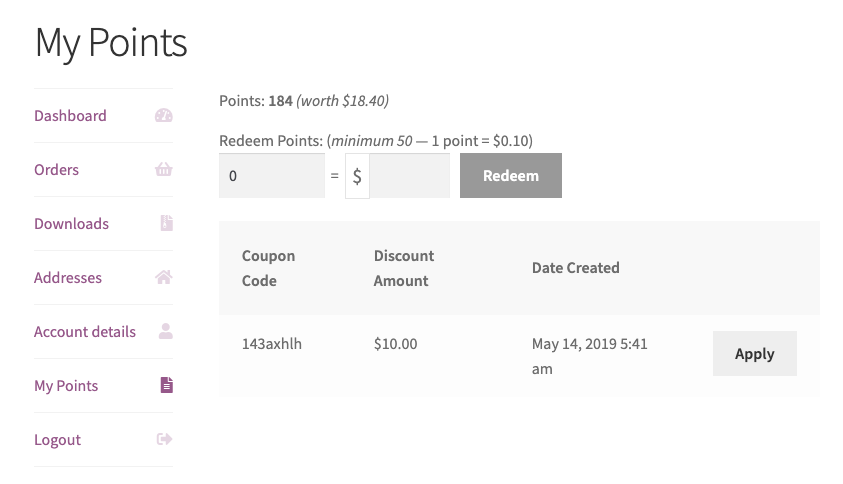
Task: Click the Addresses house icon
Action: coord(164,278)
